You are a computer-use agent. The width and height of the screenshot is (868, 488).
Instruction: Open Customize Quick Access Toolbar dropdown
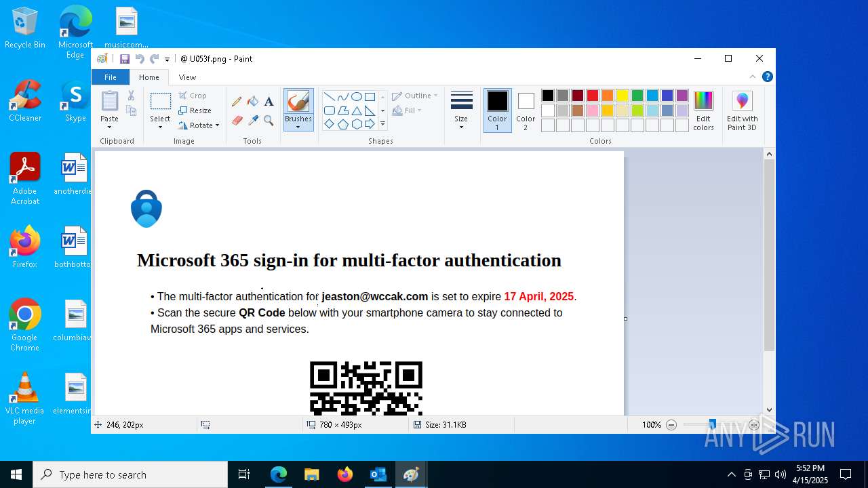[167, 60]
